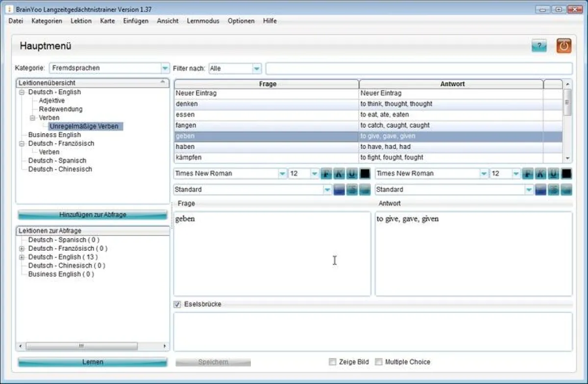Open the Einfügen menu
This screenshot has height=384, width=588.
point(136,21)
